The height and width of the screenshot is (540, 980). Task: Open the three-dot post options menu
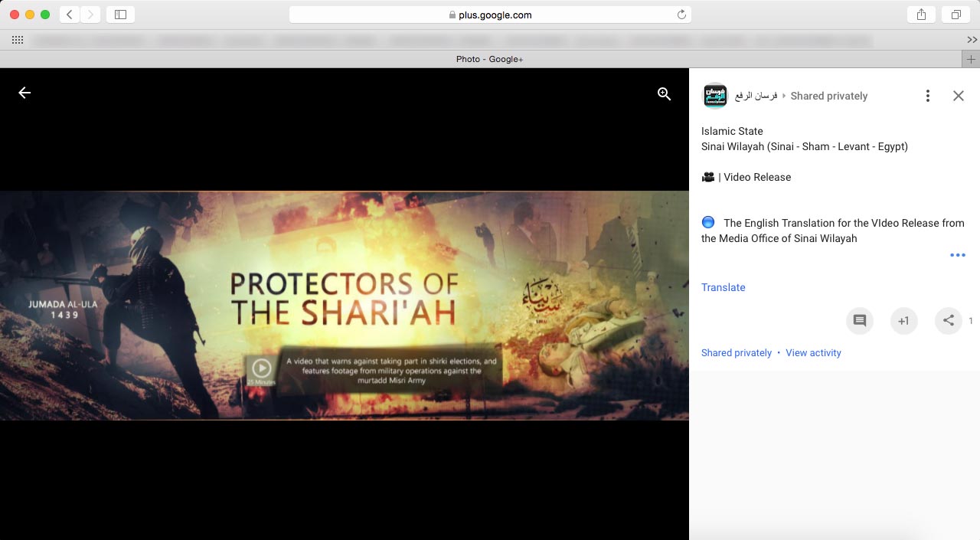pos(927,96)
